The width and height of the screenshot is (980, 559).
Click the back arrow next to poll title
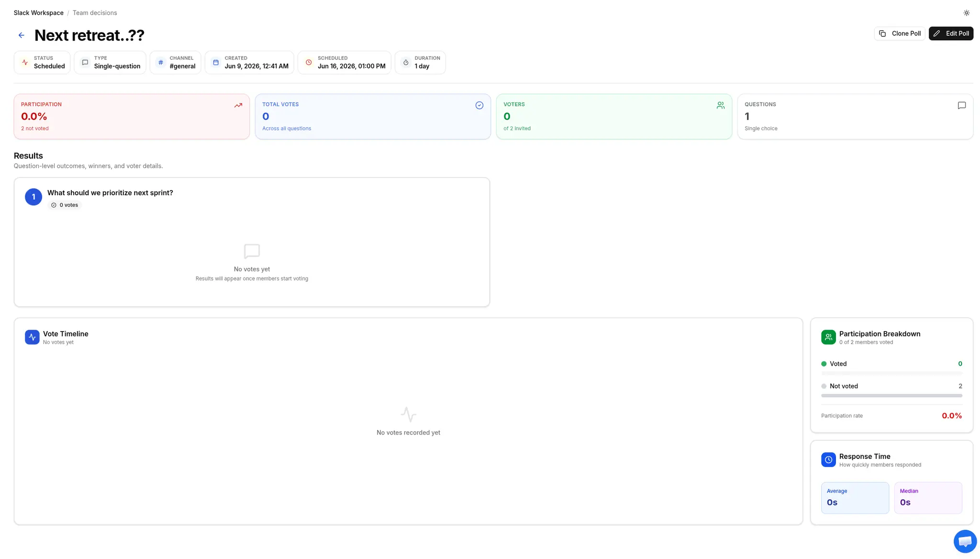[22, 35]
